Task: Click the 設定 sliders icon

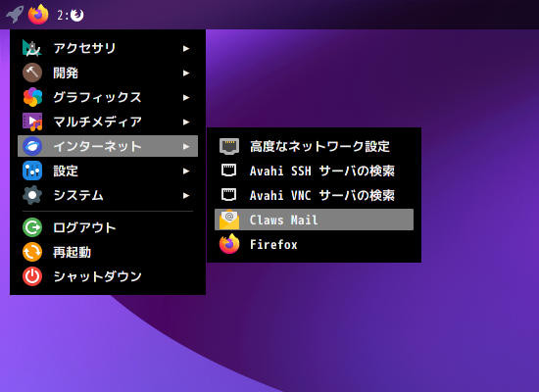Action: [32, 171]
